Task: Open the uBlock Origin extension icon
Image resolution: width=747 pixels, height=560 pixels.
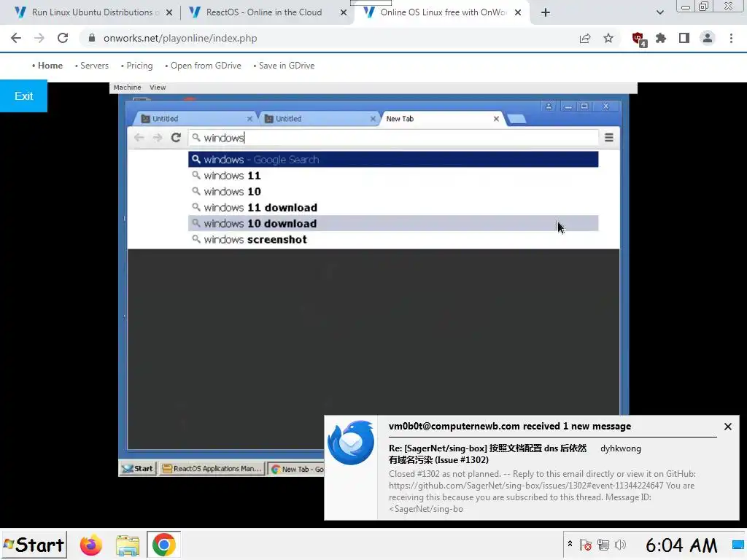Action: click(639, 39)
